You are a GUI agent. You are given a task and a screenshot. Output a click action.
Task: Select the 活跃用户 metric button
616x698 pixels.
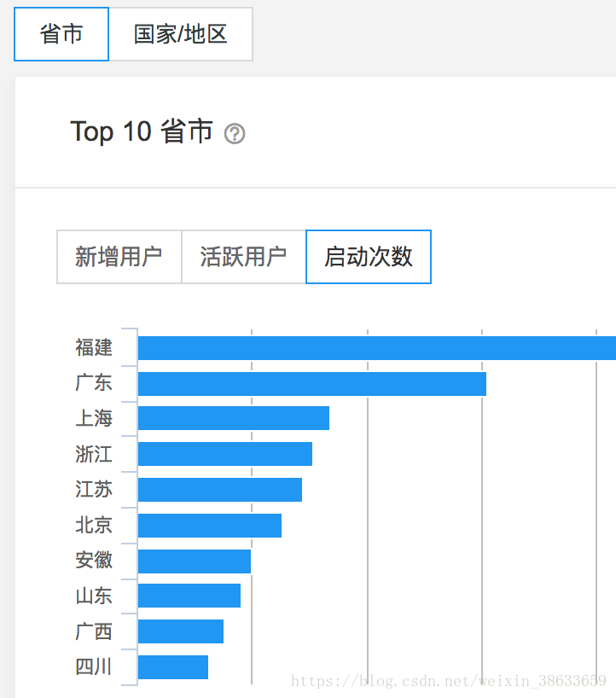click(x=242, y=257)
